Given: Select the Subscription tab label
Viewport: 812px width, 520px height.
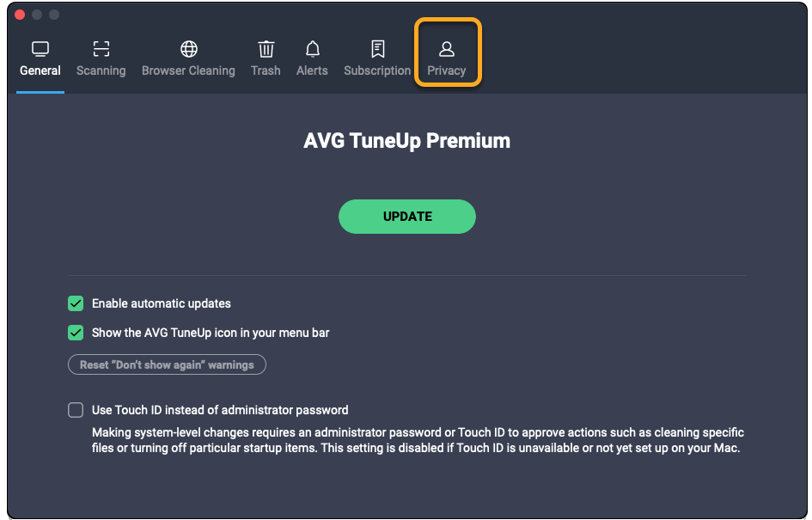Looking at the screenshot, I should [377, 70].
